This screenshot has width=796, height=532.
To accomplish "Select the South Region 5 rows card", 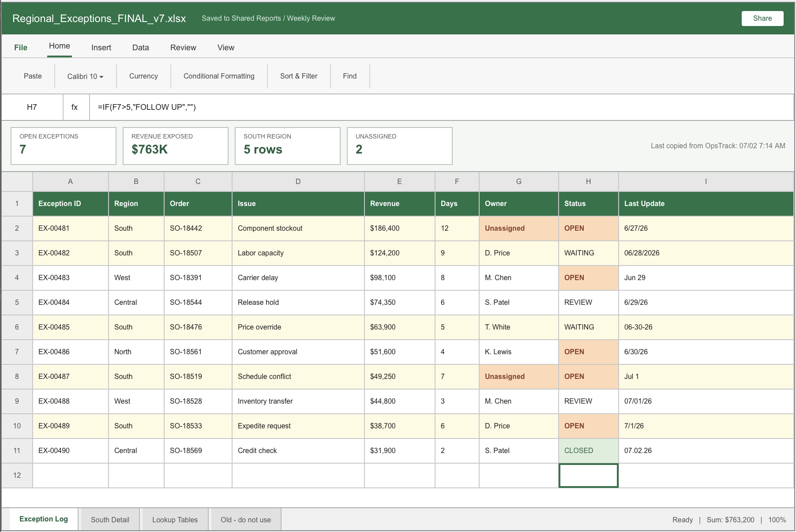I will [x=288, y=146].
